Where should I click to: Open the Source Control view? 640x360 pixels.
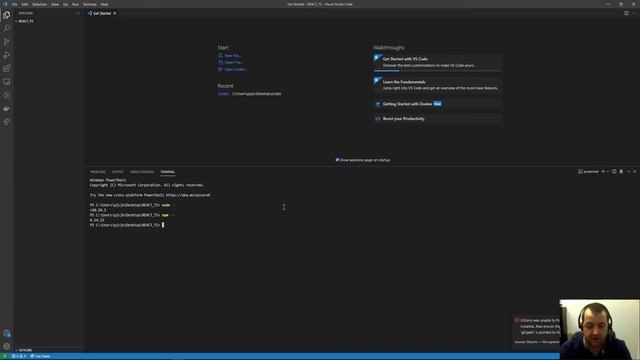pyautogui.click(x=7, y=42)
